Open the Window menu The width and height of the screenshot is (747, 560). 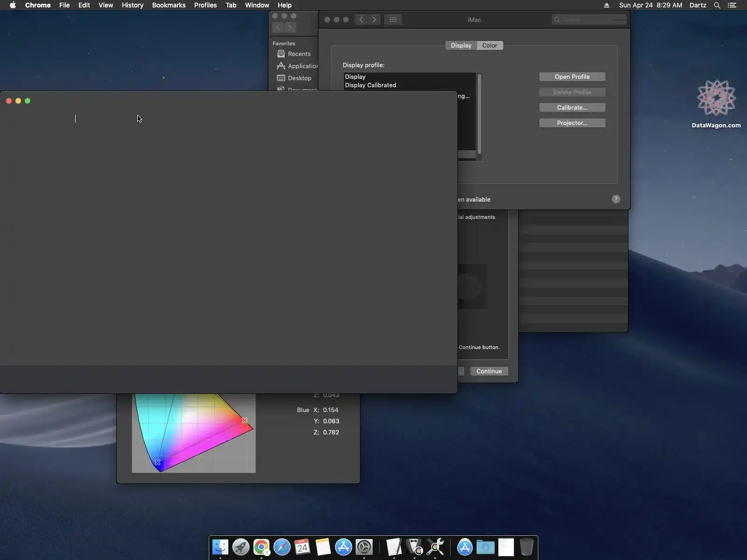coord(257,5)
